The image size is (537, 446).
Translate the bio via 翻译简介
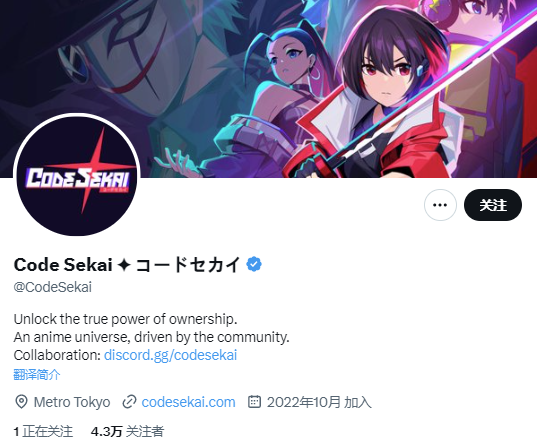pyautogui.click(x=37, y=374)
